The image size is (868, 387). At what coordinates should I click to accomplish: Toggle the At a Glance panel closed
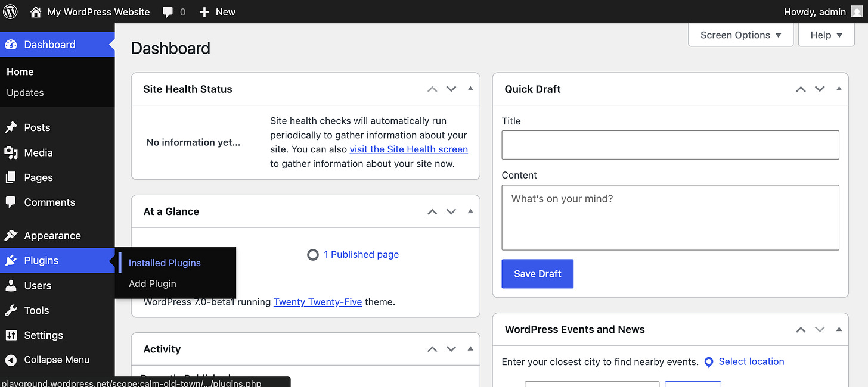pyautogui.click(x=470, y=211)
